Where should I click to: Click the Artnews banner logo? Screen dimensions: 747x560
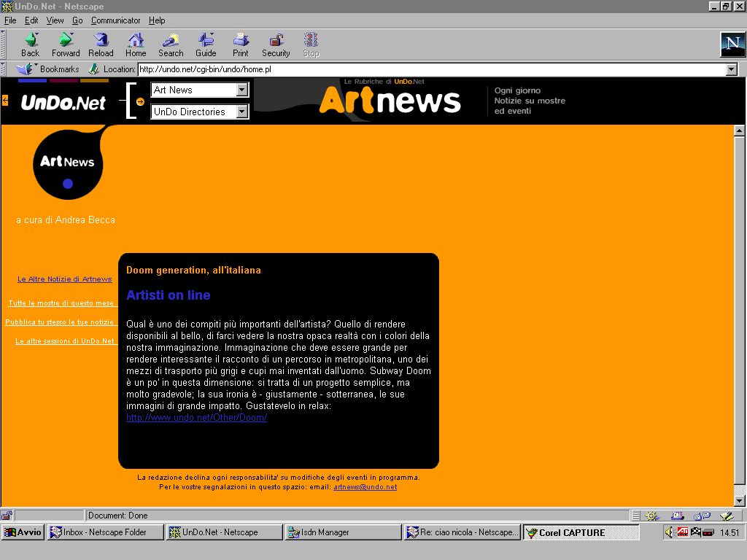click(390, 101)
